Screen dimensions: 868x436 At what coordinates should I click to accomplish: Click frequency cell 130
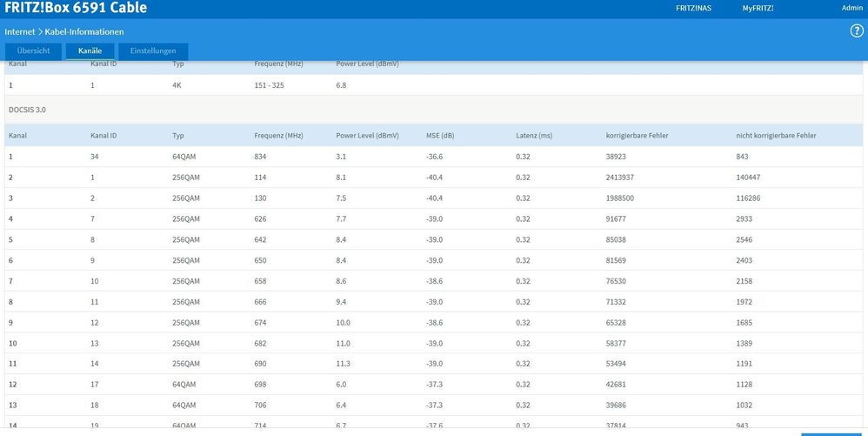coord(260,198)
